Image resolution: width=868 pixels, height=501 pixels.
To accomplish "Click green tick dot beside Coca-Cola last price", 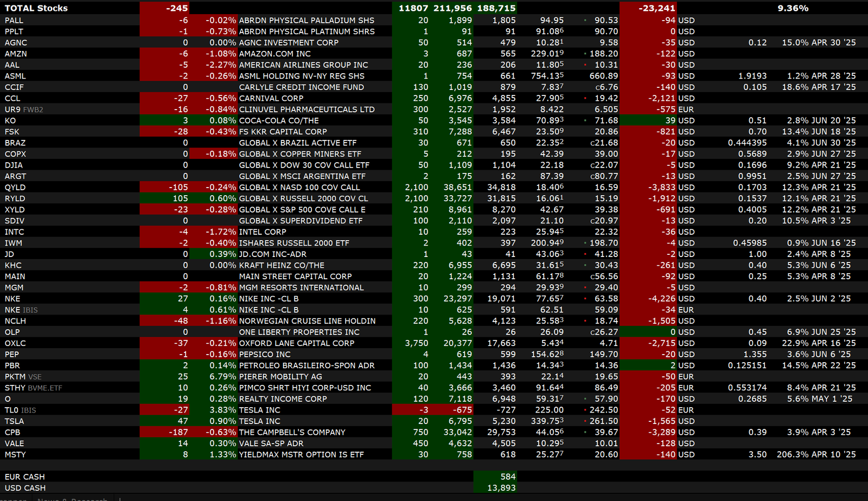I will [x=585, y=120].
